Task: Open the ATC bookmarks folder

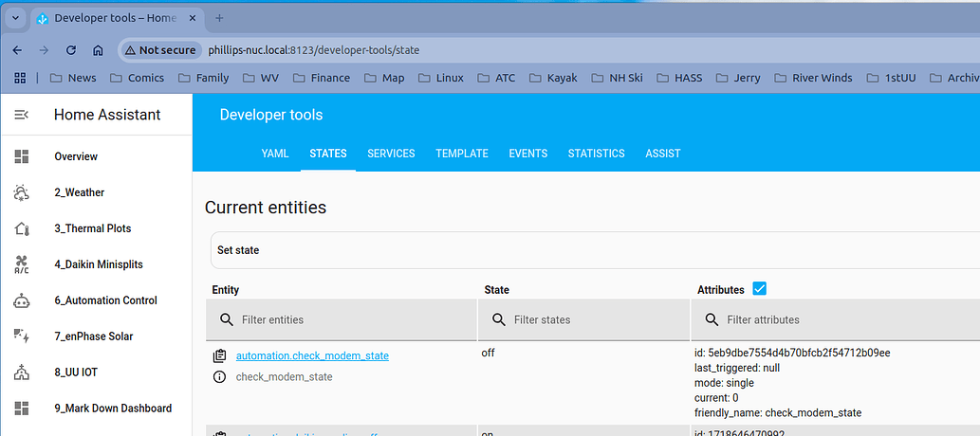Action: 497,78
